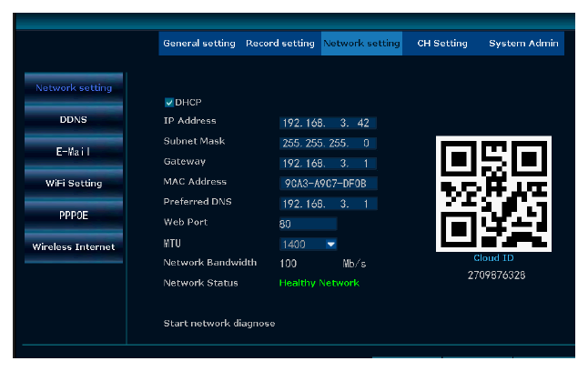Click Start network diagnose

(x=219, y=324)
